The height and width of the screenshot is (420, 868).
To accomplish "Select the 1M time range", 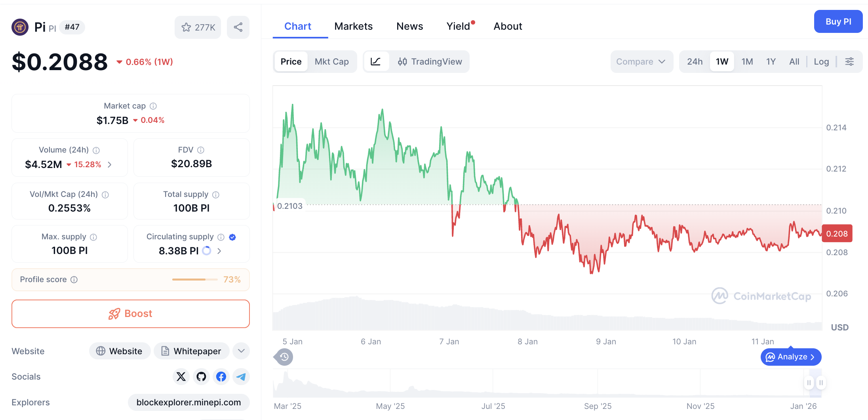I will coord(747,61).
